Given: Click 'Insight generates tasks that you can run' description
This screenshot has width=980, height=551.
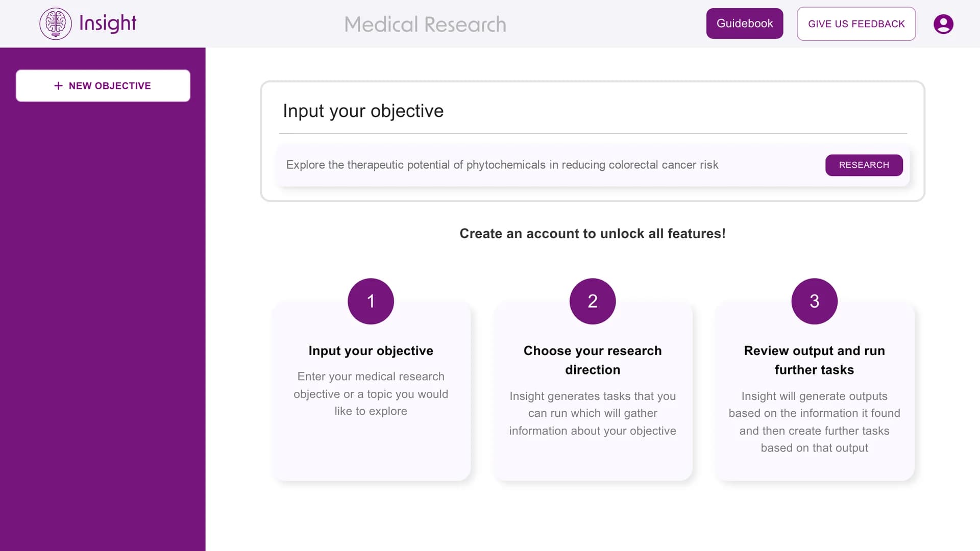Looking at the screenshot, I should click(592, 413).
